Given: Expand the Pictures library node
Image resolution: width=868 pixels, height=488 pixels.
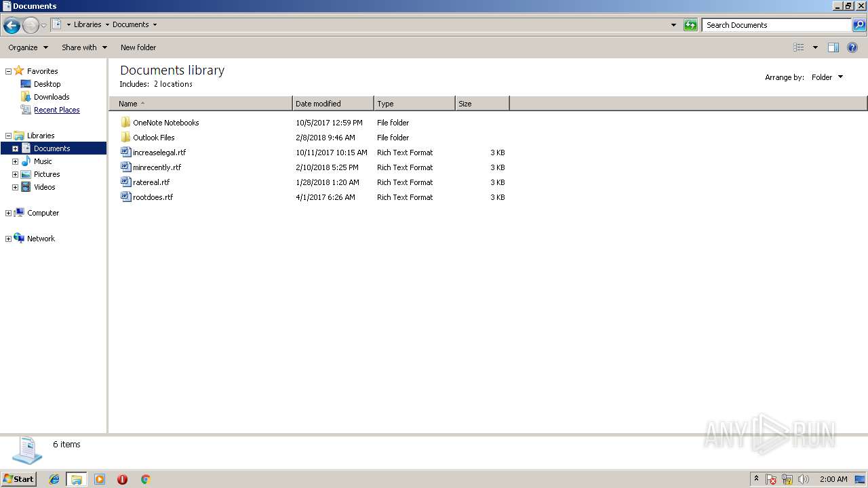Looking at the screenshot, I should (x=15, y=174).
